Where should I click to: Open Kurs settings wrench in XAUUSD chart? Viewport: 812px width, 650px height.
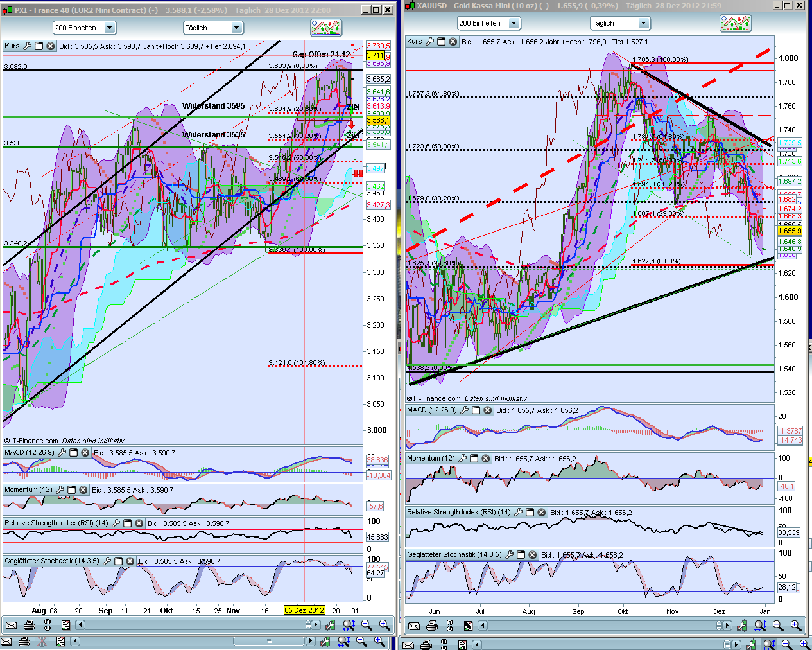430,42
